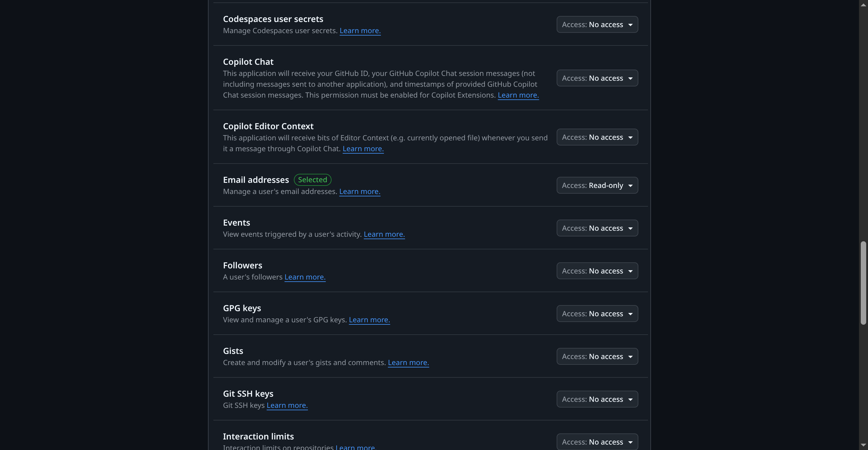Click the scrollbar down arrow
The image size is (868, 450).
(x=863, y=445)
